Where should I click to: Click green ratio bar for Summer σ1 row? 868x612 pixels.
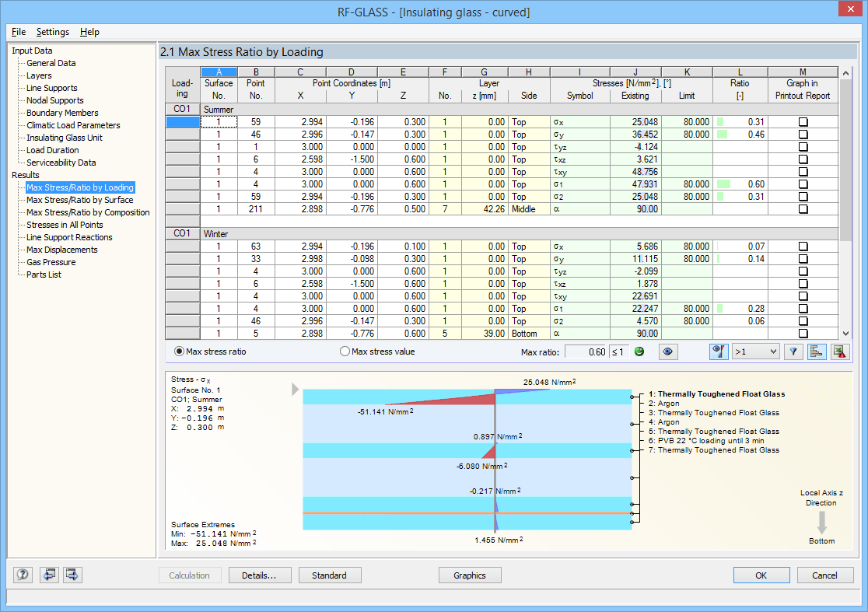pos(723,184)
